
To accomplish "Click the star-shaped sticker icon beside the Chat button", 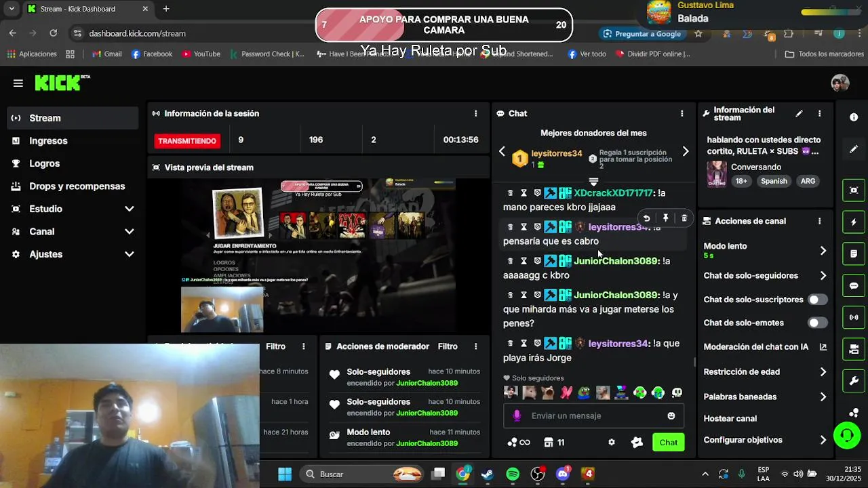I will (x=637, y=442).
